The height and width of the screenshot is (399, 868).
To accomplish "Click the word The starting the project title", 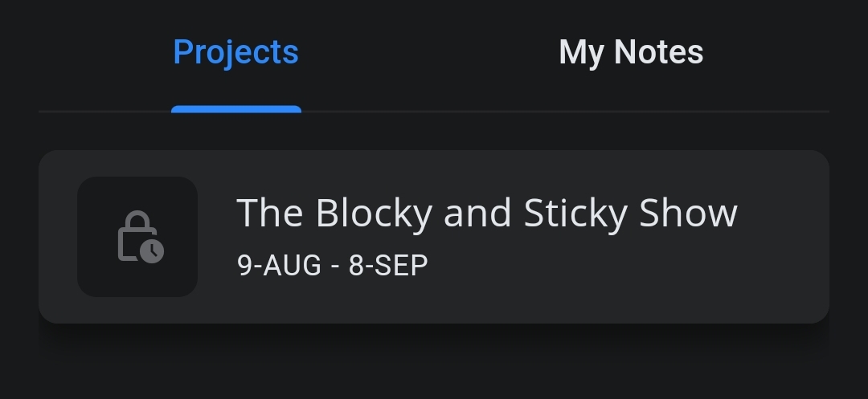I will tap(269, 213).
